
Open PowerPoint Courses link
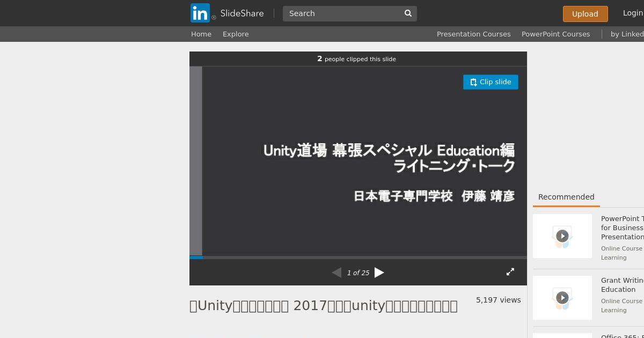pyautogui.click(x=555, y=34)
